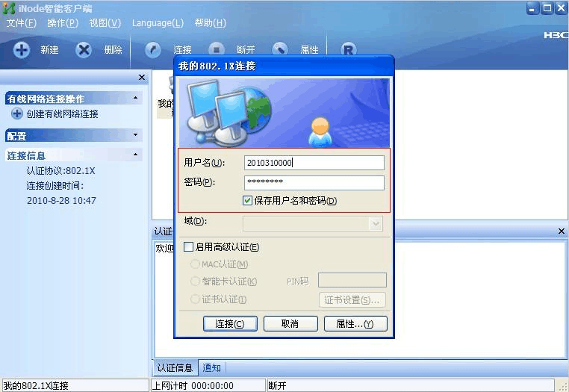This screenshot has width=569, height=392.
Task: Switch to the 认证信息 tab
Action: coord(175,367)
